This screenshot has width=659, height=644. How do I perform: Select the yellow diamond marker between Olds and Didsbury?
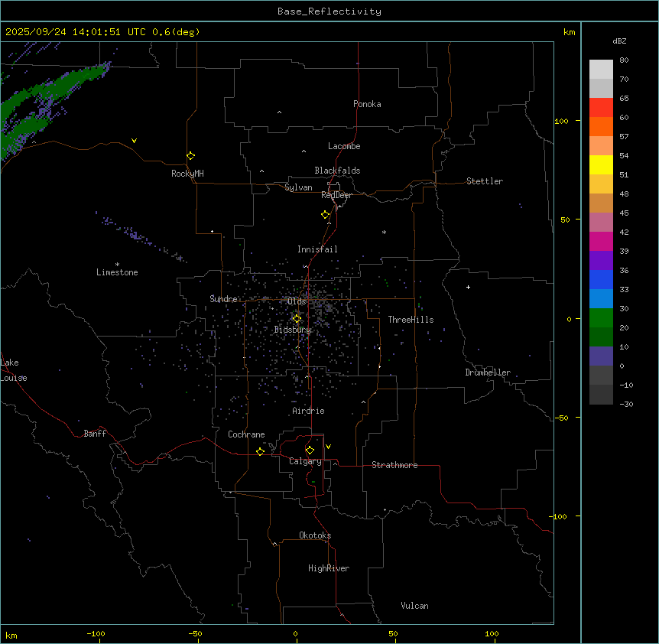pos(297,318)
